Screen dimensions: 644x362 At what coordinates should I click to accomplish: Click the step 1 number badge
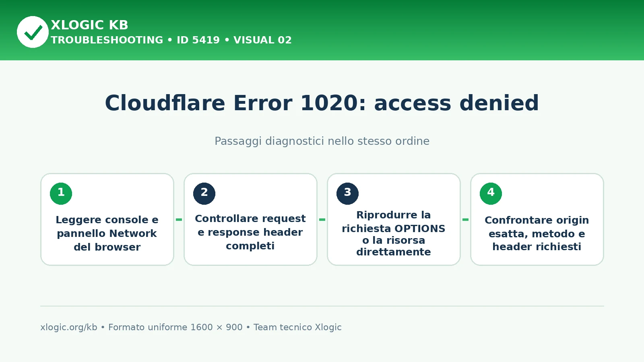[61, 193]
